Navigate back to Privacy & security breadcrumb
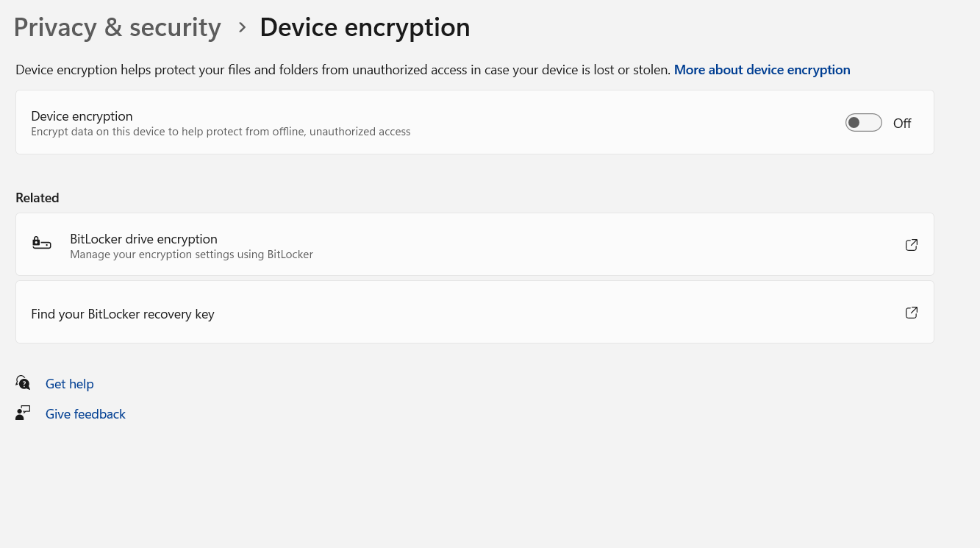The width and height of the screenshot is (980, 548). (x=117, y=27)
